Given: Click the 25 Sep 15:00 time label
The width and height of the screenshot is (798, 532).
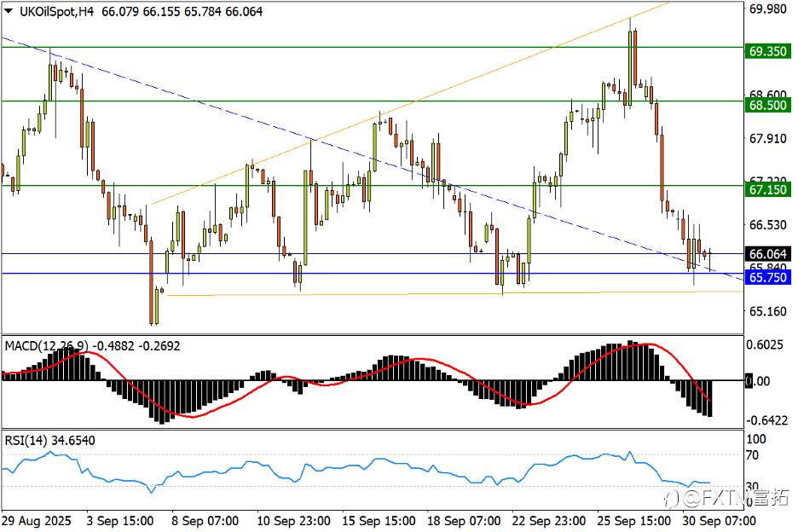Looking at the screenshot, I should (x=633, y=521).
